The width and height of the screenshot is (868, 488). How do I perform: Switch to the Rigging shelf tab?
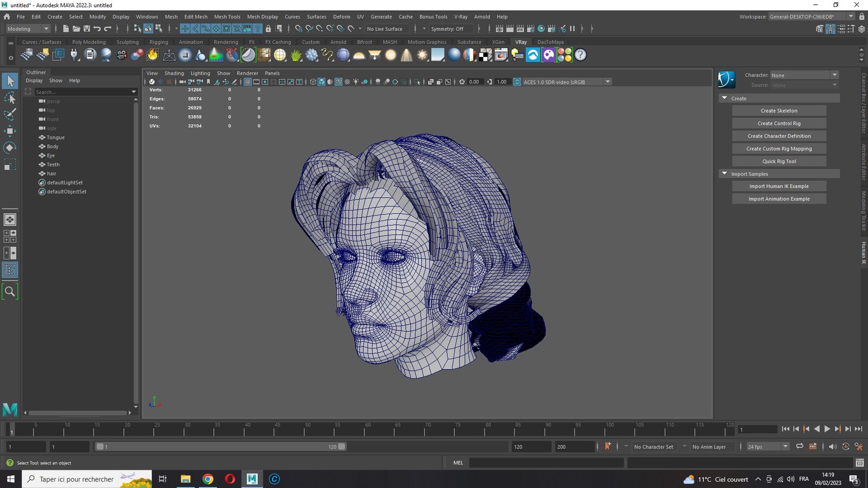point(158,42)
